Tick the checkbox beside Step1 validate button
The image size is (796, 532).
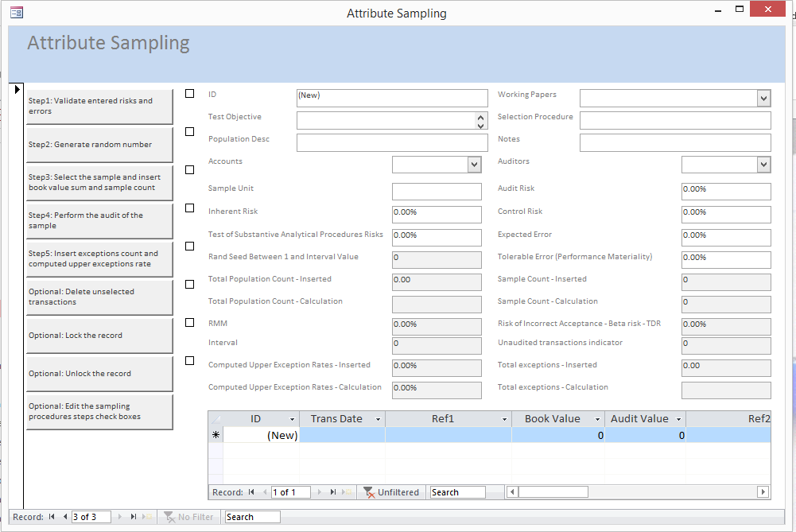pyautogui.click(x=189, y=94)
